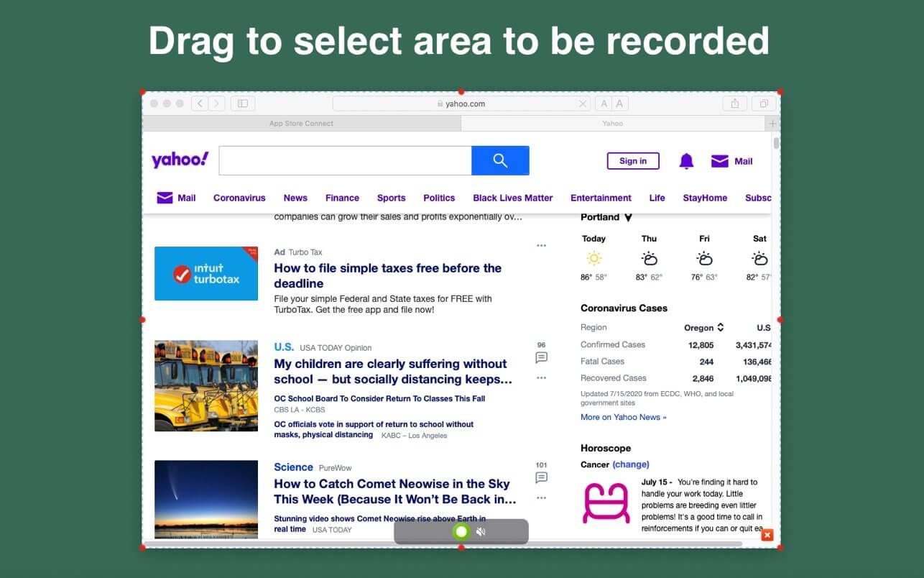Go to the Politics section
Viewport: 924px width, 578px height.
pyautogui.click(x=439, y=198)
